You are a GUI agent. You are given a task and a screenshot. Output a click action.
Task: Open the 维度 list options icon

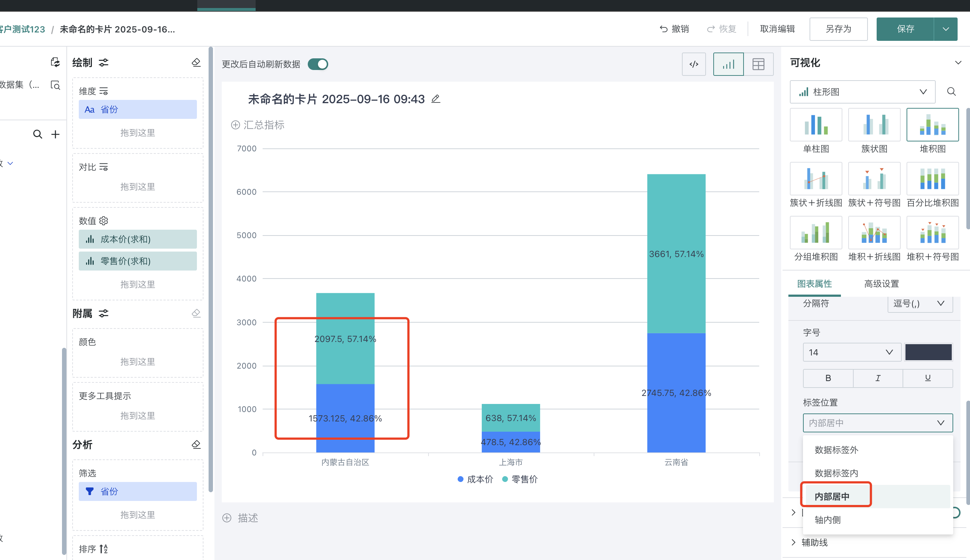pyautogui.click(x=104, y=91)
